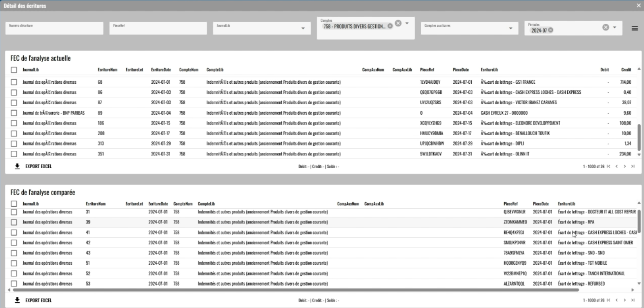644x308 pixels.
Task: Tick the checkbox for compared entry 39
Action: [x=14, y=222]
